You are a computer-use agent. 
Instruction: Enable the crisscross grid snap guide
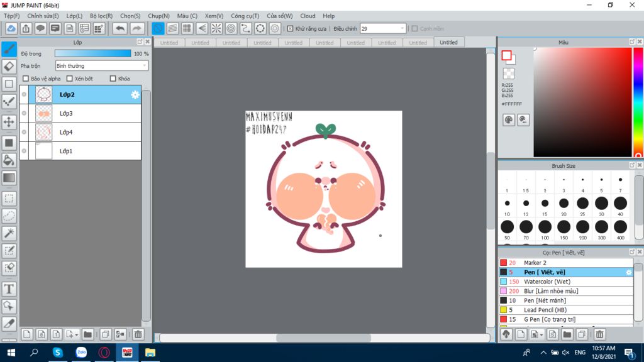[187, 29]
